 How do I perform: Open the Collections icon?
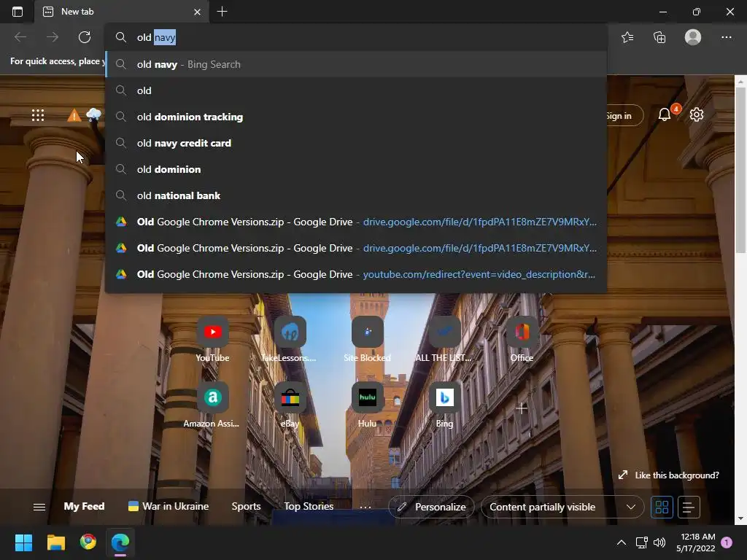tap(659, 37)
